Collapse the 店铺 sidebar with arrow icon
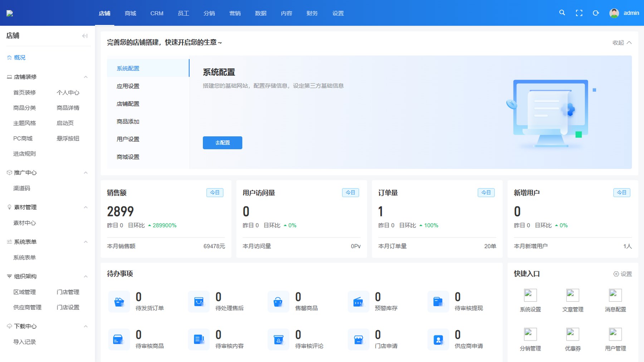 (85, 36)
